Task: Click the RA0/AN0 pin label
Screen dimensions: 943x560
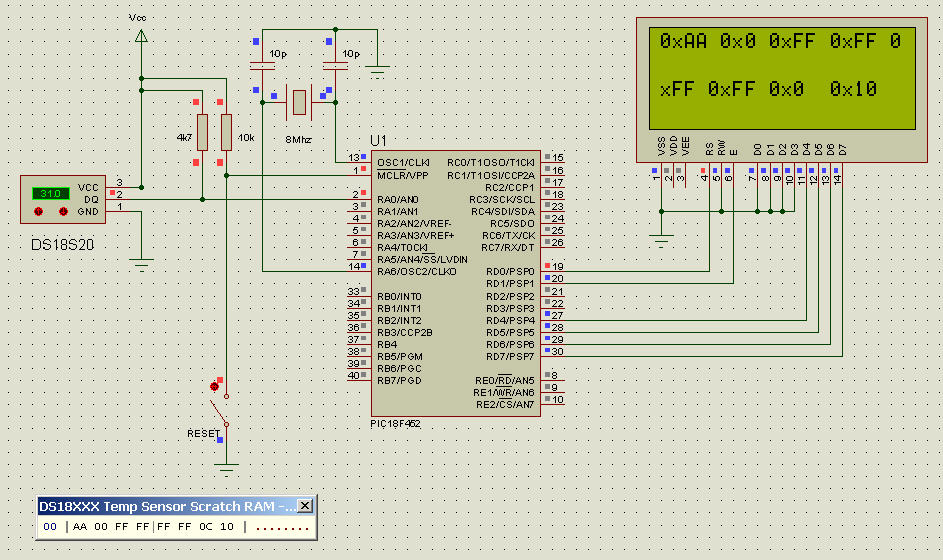Action: click(398, 200)
